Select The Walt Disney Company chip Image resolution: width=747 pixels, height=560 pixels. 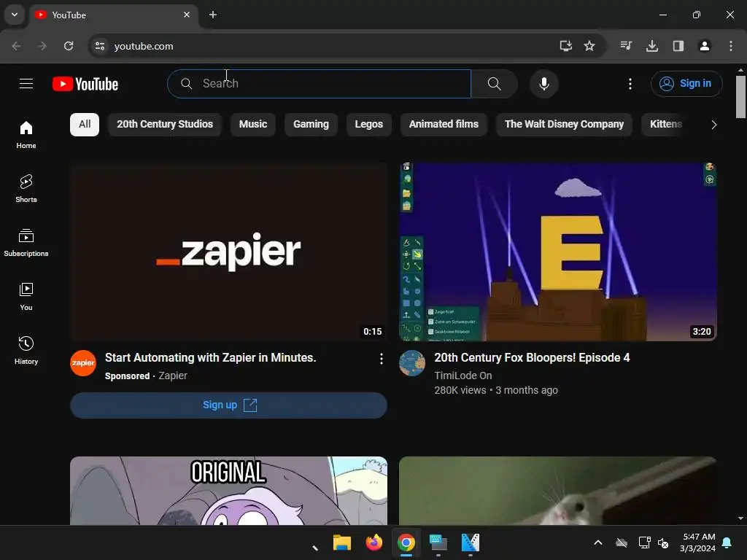tap(564, 124)
